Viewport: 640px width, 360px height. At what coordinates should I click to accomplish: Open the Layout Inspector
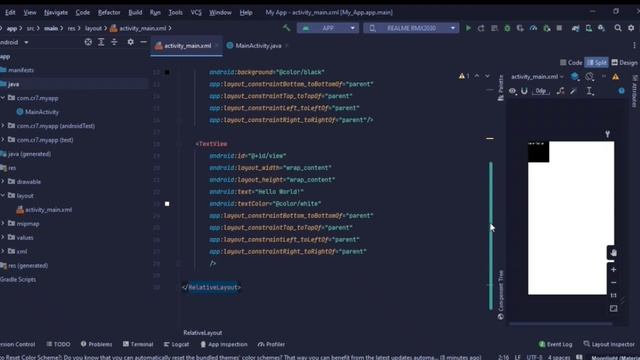pyautogui.click(x=609, y=344)
